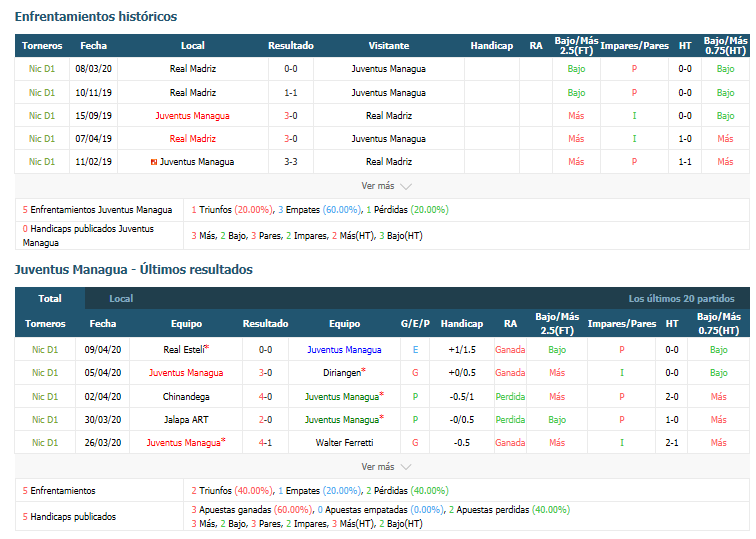Click '5 Handicaps publicados' summary
This screenshot has width=756, height=539.
tap(69, 516)
